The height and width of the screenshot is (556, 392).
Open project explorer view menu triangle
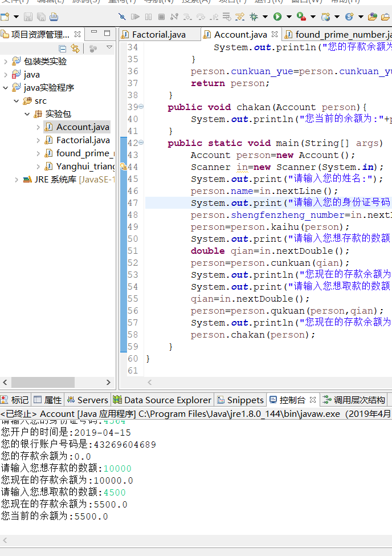tap(109, 47)
